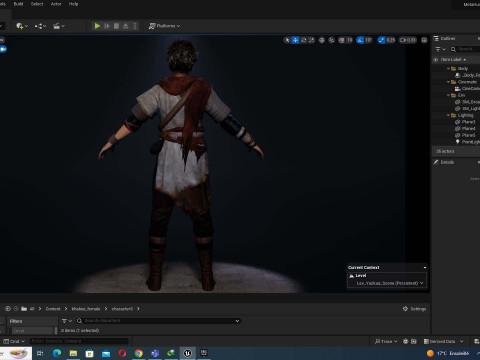Viewport: 480px width, 360px height.
Task: Open Outliner filter options
Action: pyautogui.click(x=440, y=49)
